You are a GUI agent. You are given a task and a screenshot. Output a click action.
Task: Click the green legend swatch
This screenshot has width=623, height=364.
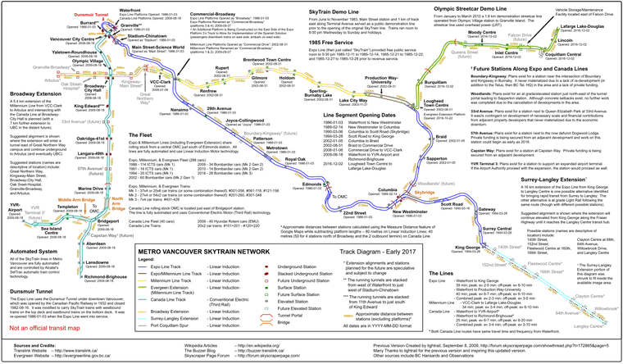click(143, 287)
